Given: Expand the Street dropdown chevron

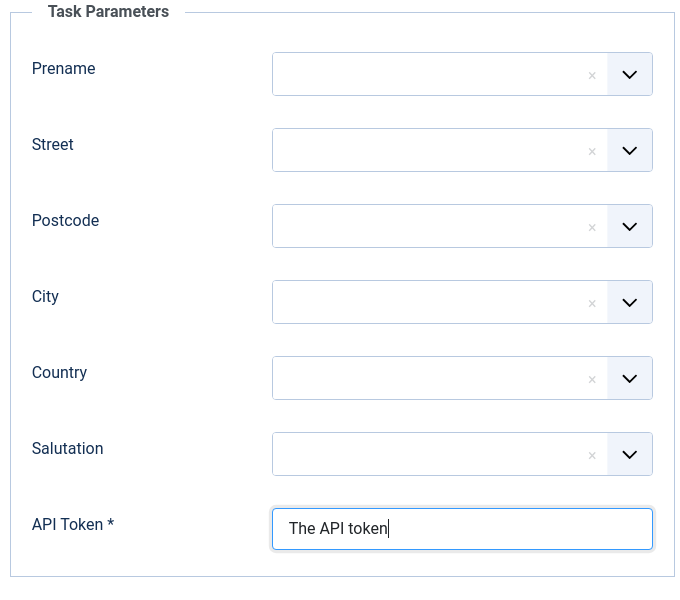Looking at the screenshot, I should tap(630, 151).
